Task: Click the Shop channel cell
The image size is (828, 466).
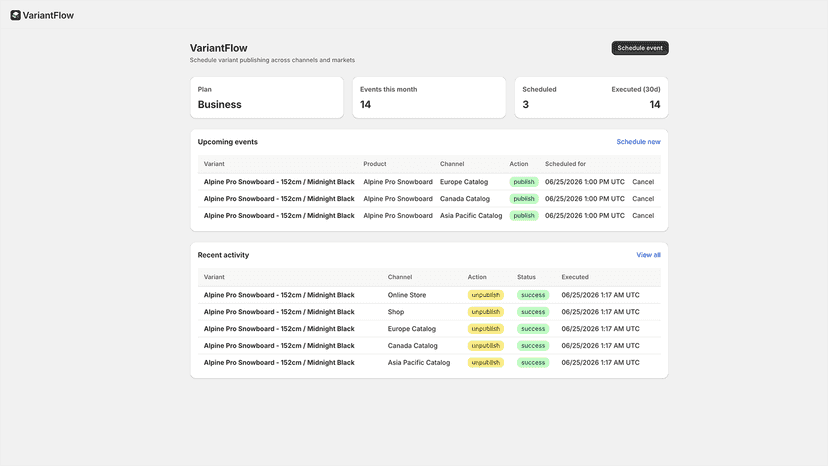Action: coord(396,312)
